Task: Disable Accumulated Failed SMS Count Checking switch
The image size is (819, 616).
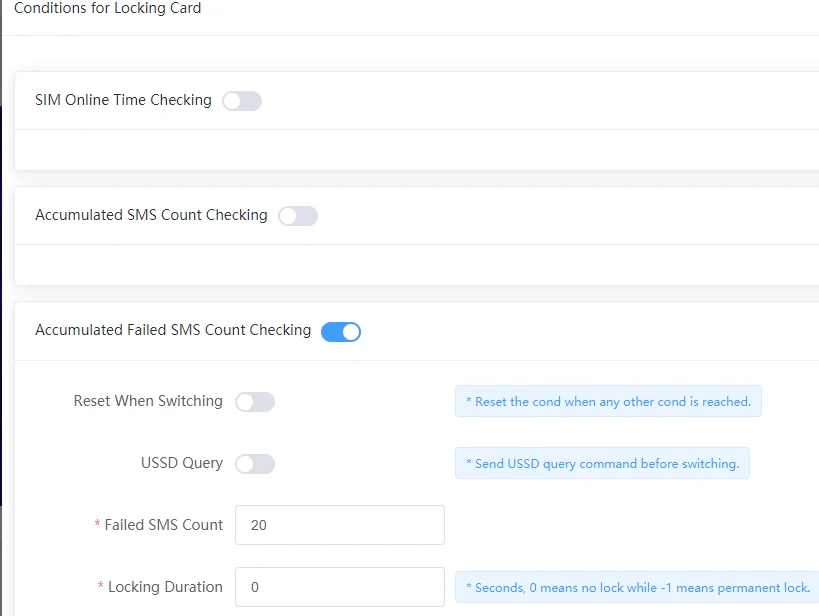Action: 341,331
